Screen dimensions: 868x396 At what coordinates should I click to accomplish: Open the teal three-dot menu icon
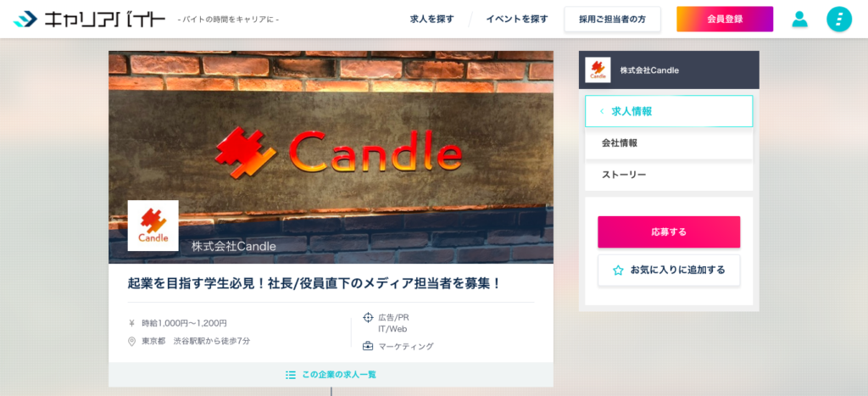pyautogui.click(x=839, y=20)
